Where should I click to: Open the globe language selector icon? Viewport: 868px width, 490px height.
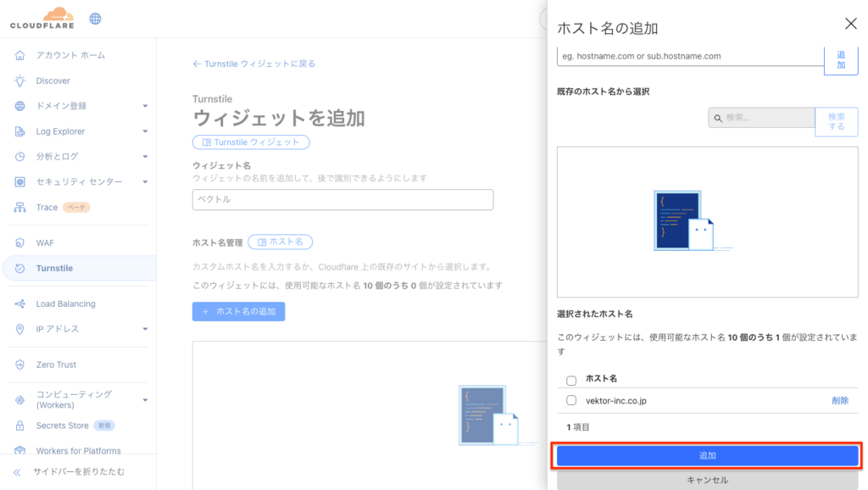[x=95, y=19]
